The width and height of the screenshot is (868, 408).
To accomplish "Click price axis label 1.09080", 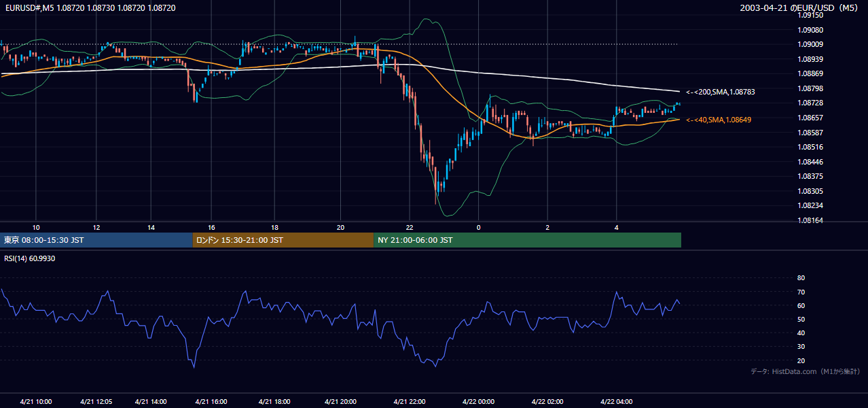I will point(810,30).
